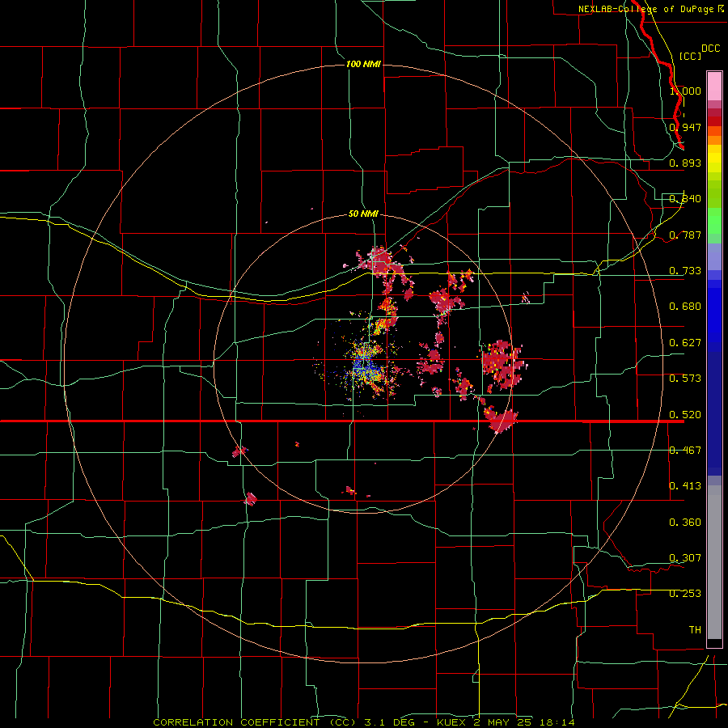Click the 0.680 legend value

(685, 307)
